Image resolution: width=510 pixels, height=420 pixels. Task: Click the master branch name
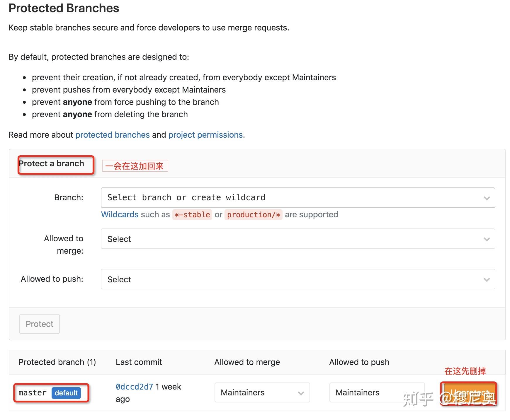tap(32, 393)
